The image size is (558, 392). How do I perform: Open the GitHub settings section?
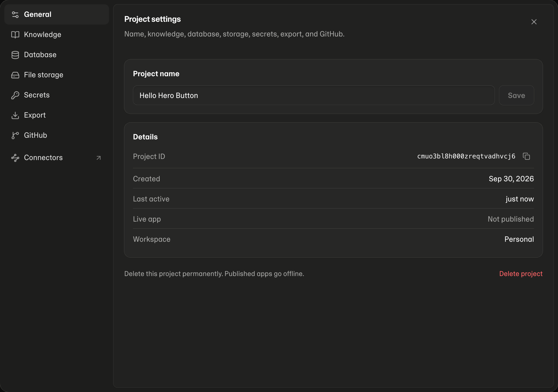click(35, 135)
